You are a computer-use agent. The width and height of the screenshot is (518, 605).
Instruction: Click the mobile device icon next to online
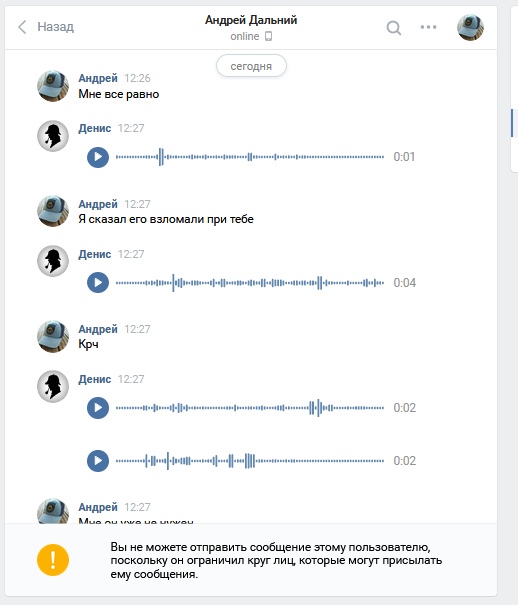pos(268,36)
